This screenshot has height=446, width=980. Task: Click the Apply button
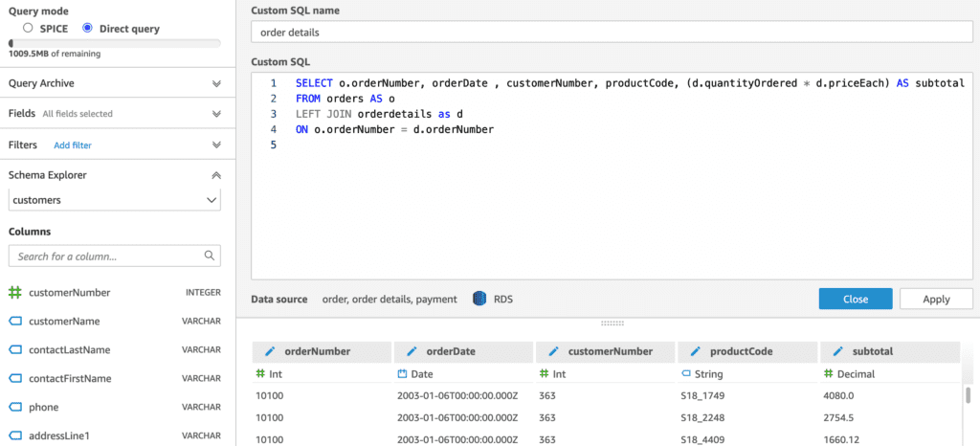tap(936, 300)
